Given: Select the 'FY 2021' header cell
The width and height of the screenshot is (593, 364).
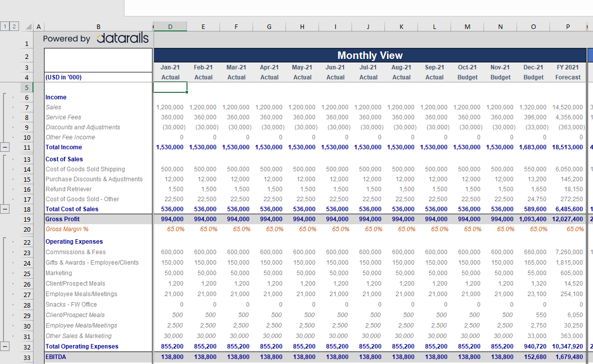Looking at the screenshot, I should pyautogui.click(x=567, y=67).
